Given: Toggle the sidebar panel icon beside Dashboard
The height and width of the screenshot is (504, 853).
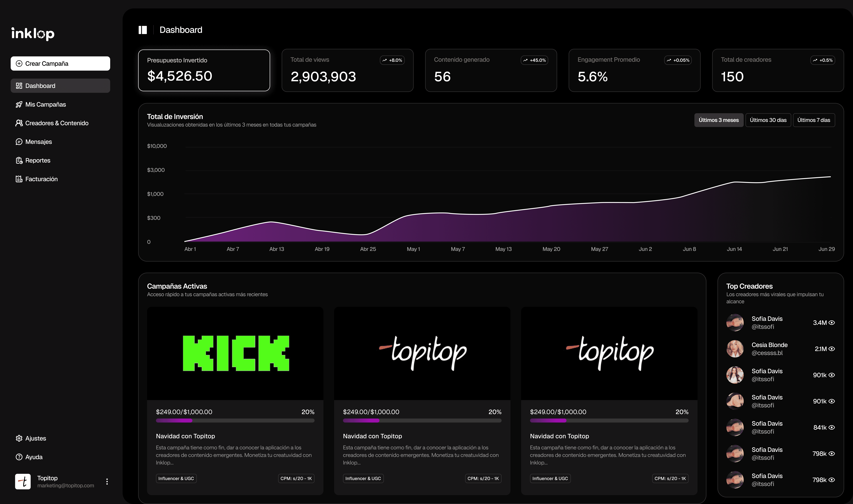Looking at the screenshot, I should 143,30.
